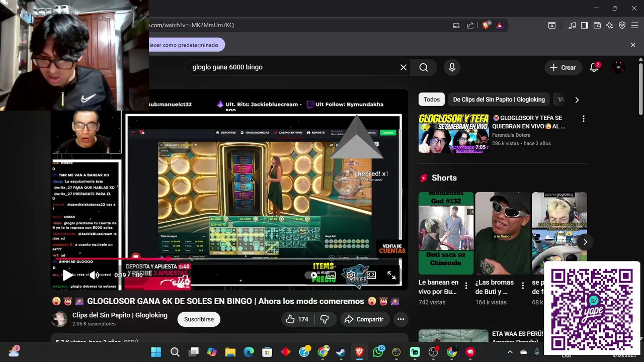Open Brave Wallet icon
Image resolution: width=644 pixels, height=362 pixels.
coord(597,25)
